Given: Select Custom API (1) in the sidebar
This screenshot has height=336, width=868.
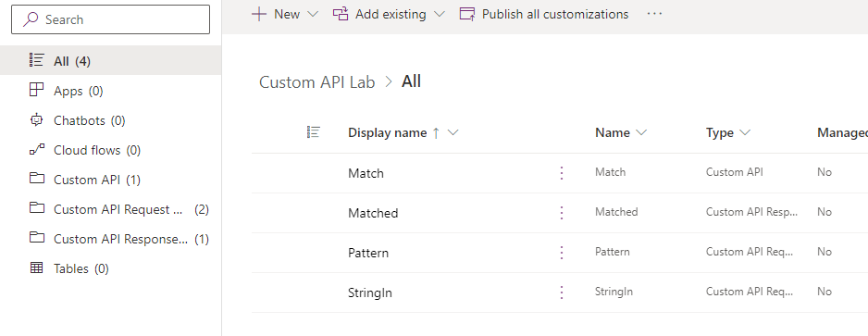Looking at the screenshot, I should tap(111, 180).
